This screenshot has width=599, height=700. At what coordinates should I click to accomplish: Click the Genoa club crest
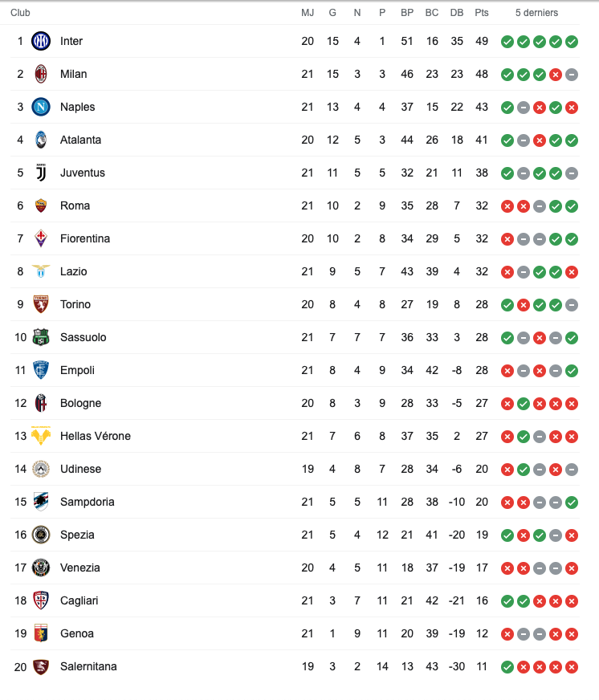[x=41, y=633]
